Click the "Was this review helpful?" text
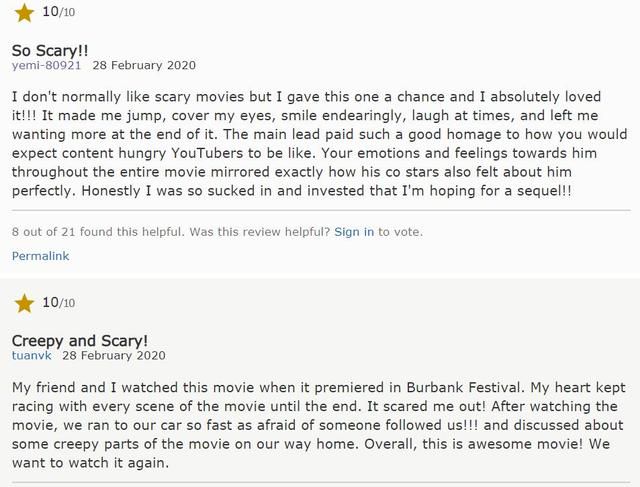This screenshot has height=487, width=640. (x=260, y=232)
